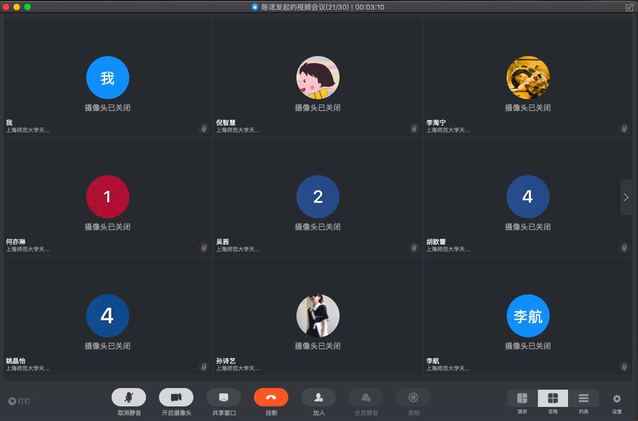Switch to 演讲 speaker view
The height and width of the screenshot is (421, 638).
click(x=522, y=399)
